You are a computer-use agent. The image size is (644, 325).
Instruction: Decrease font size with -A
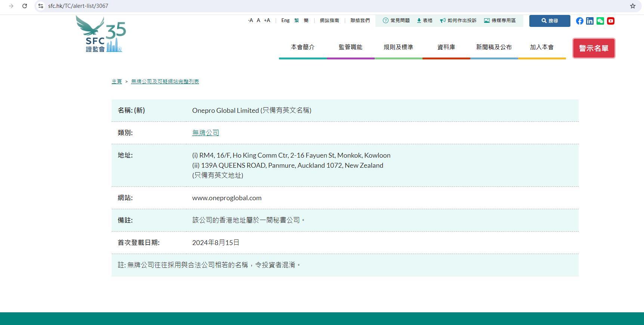point(250,21)
